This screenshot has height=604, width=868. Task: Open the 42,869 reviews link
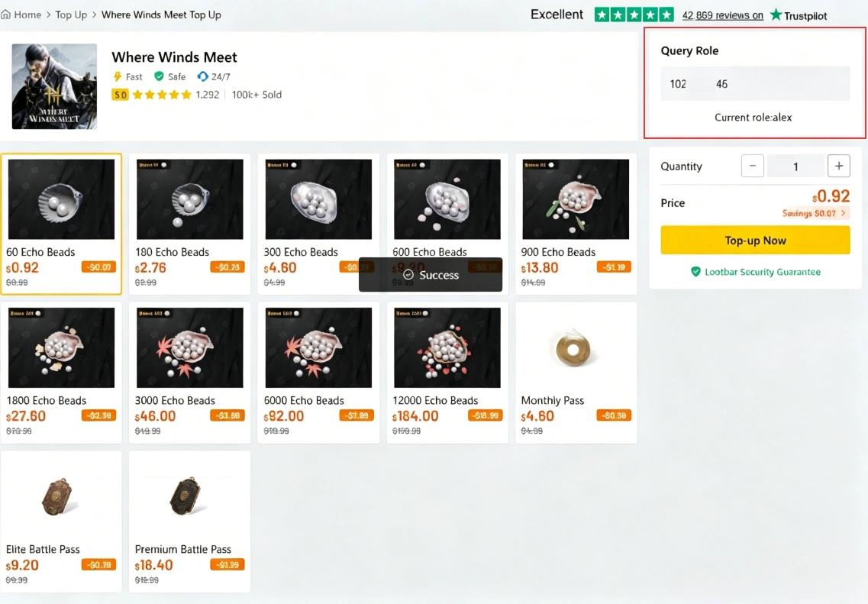click(x=722, y=15)
